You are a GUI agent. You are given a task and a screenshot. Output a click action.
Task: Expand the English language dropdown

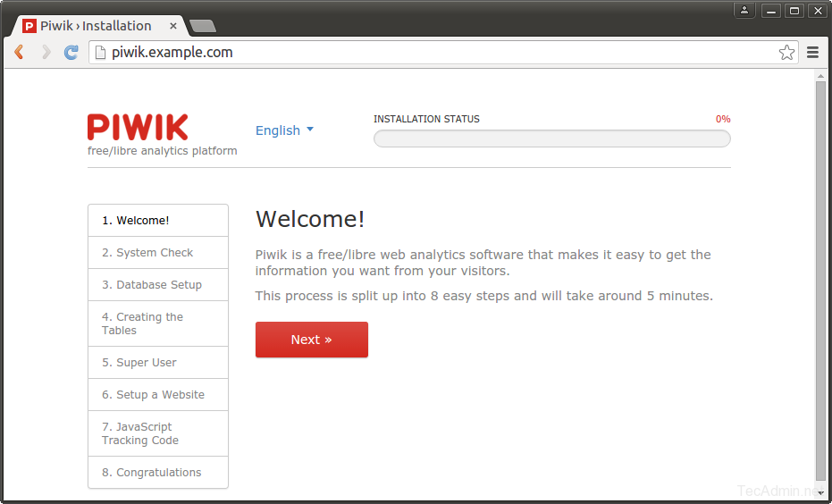[284, 130]
